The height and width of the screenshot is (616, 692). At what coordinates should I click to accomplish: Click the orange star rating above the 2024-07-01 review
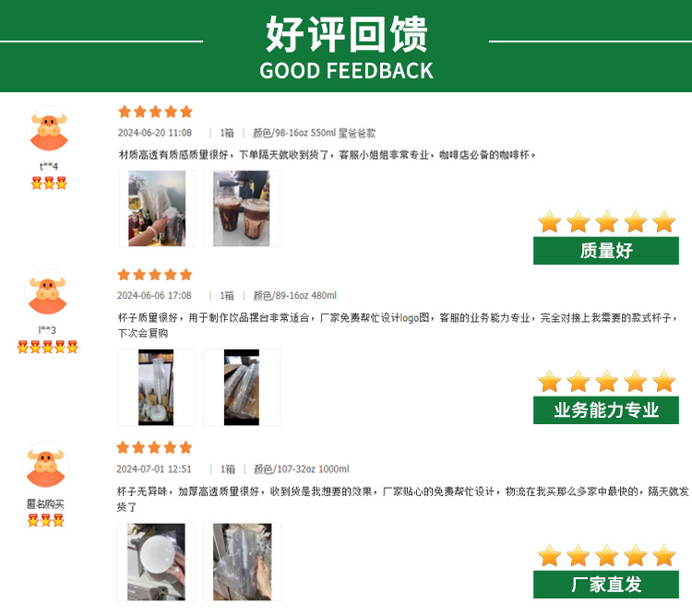tap(154, 447)
